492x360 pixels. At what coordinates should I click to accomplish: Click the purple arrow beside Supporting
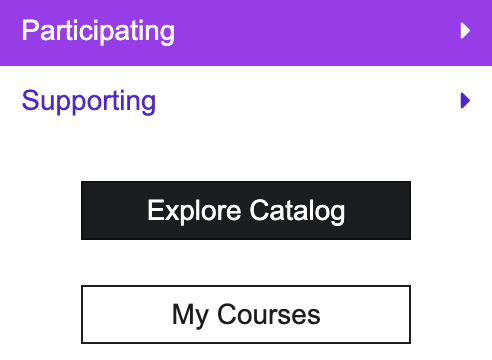pos(465,101)
